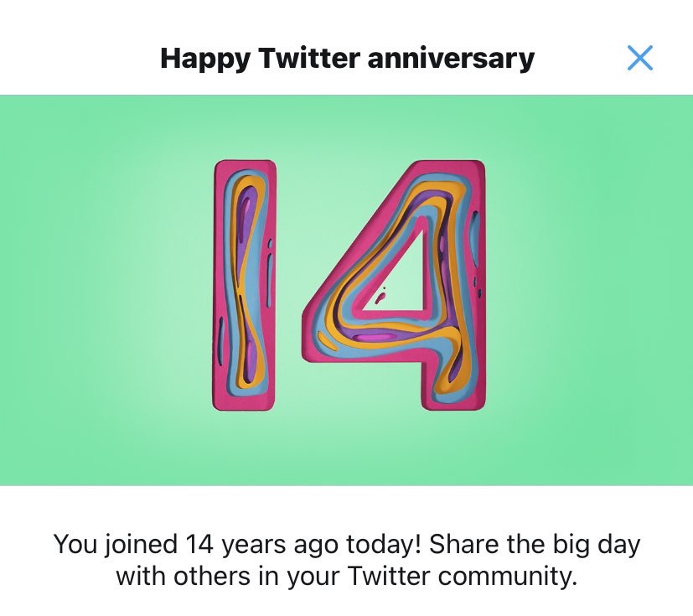Close the Happy Twitter anniversary dialog
The image size is (693, 616).
(639, 58)
